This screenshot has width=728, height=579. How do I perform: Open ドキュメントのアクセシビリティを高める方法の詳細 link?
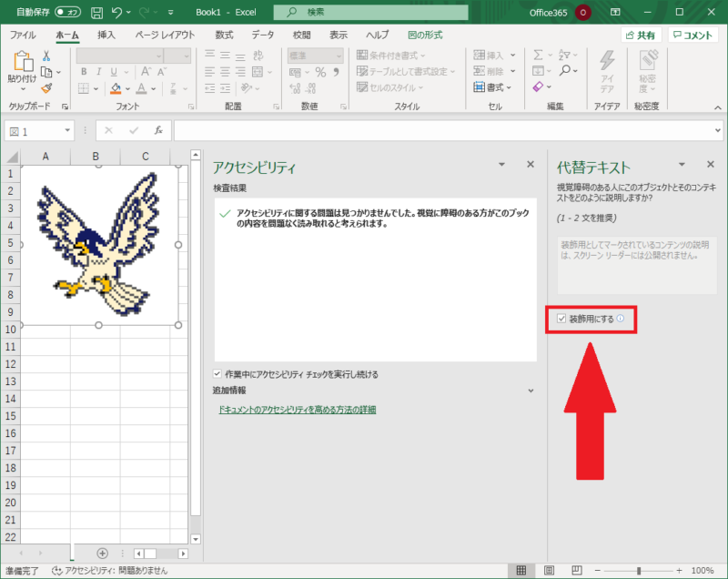click(298, 410)
